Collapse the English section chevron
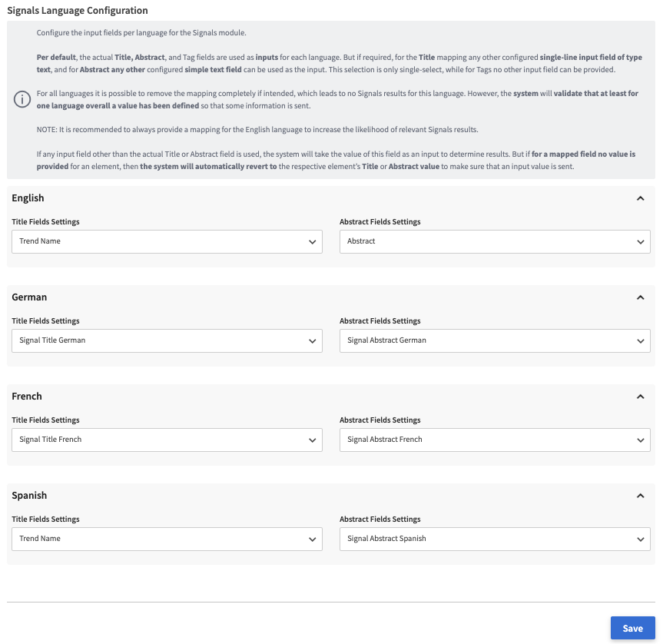This screenshot has height=644, width=663. [640, 198]
